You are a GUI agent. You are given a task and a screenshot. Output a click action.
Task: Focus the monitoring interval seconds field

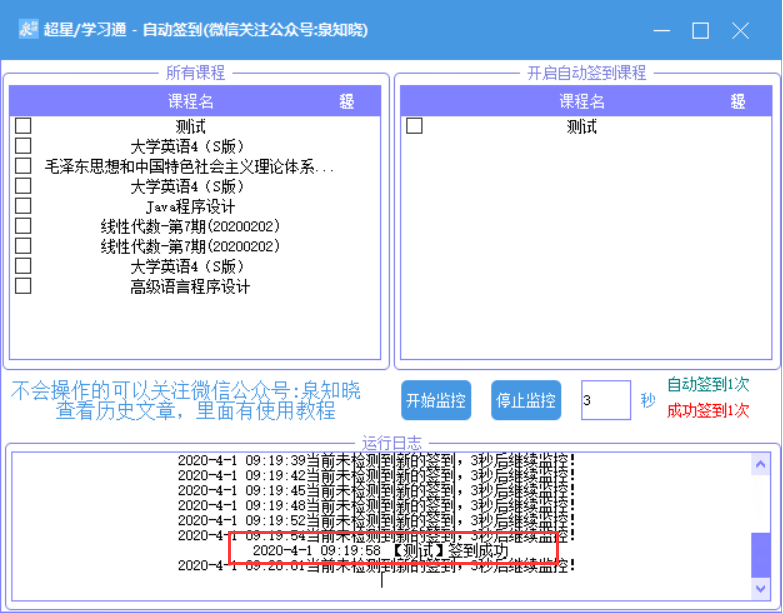click(x=605, y=400)
